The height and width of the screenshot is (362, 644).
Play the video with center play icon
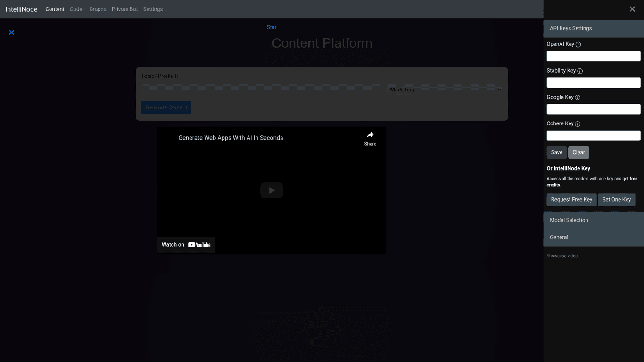[272, 190]
